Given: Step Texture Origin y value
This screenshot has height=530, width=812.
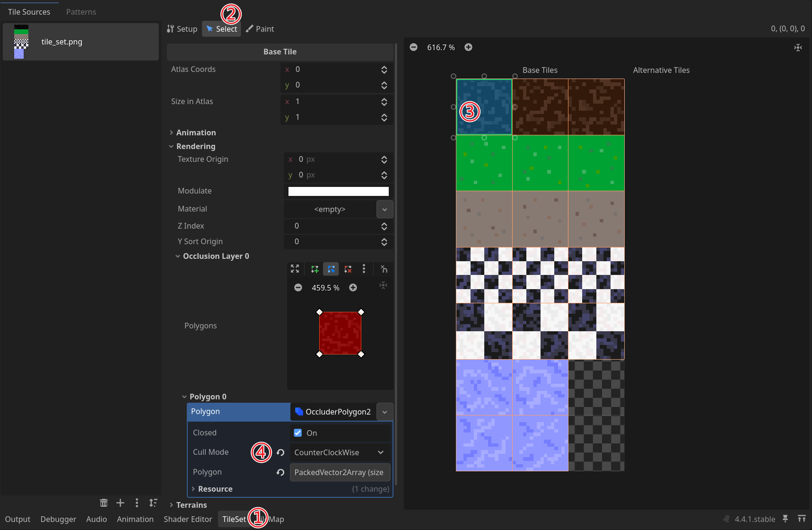Looking at the screenshot, I should 384,175.
